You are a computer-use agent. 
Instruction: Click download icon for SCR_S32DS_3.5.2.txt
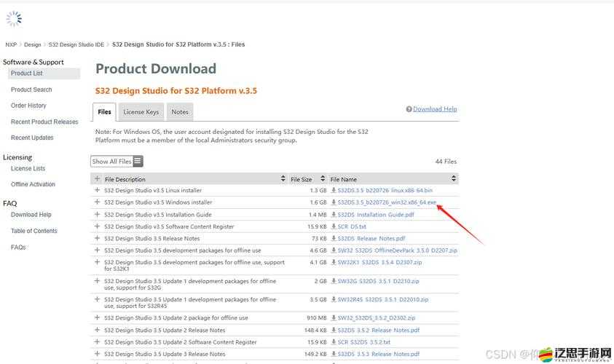(334, 341)
